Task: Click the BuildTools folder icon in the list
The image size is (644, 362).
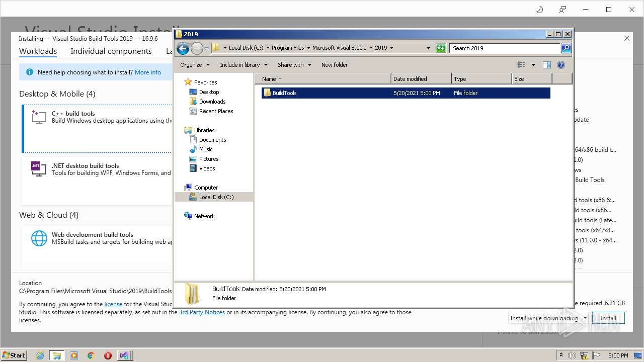Action: pos(267,93)
